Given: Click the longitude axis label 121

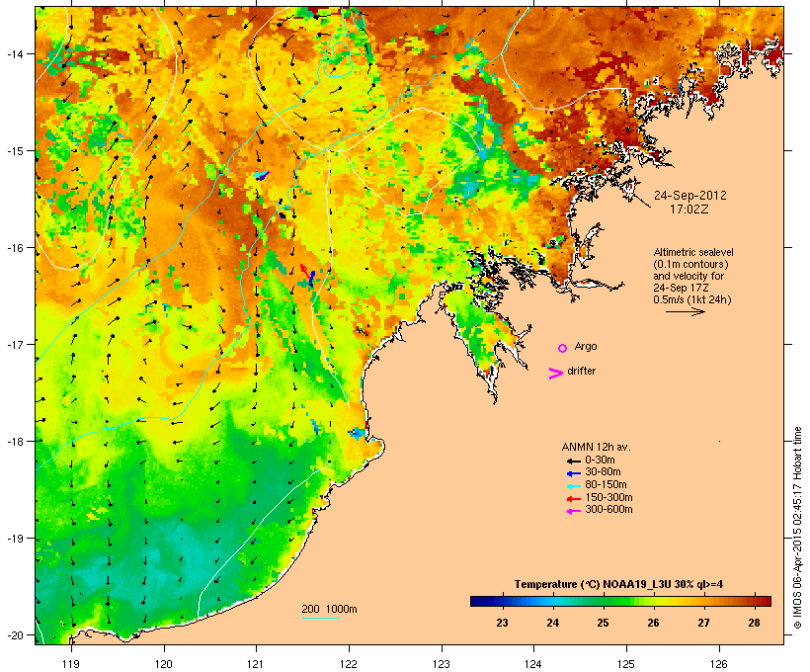Looking at the screenshot, I should [x=256, y=664].
